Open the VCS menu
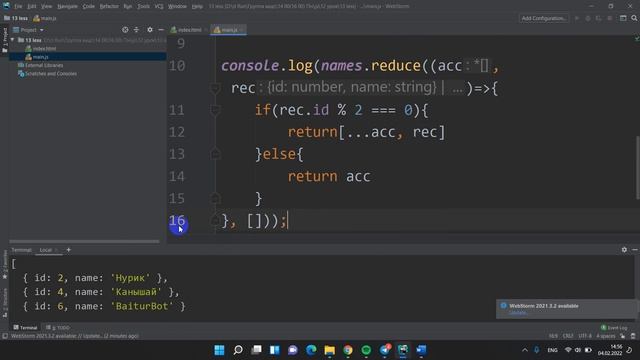The image size is (640, 360). click(159, 7)
